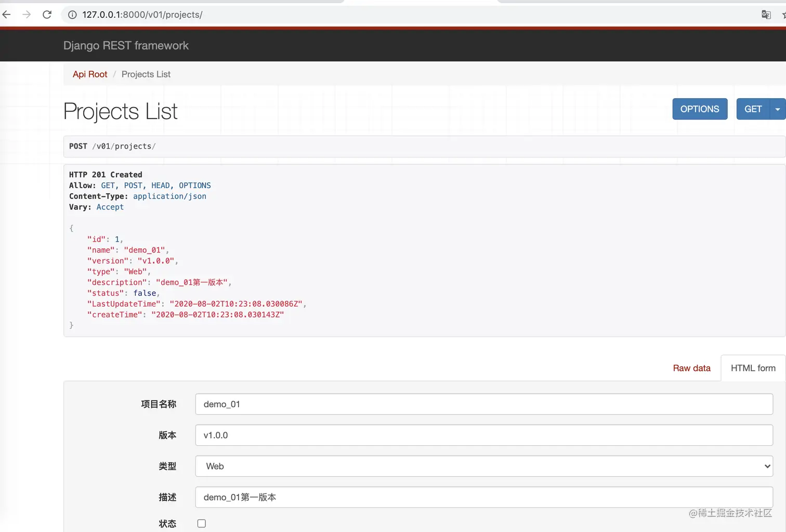Select the "type": "Web" JSON line

tap(119, 272)
